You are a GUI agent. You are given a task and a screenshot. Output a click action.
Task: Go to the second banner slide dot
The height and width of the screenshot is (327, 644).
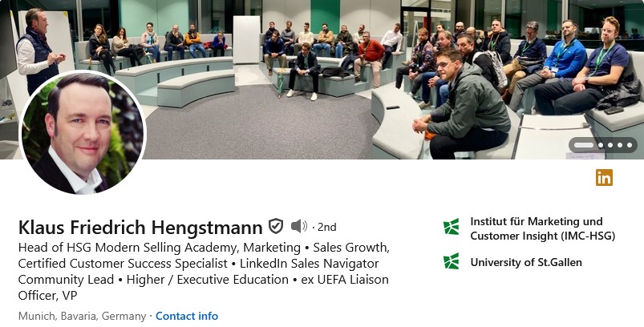click(x=600, y=145)
